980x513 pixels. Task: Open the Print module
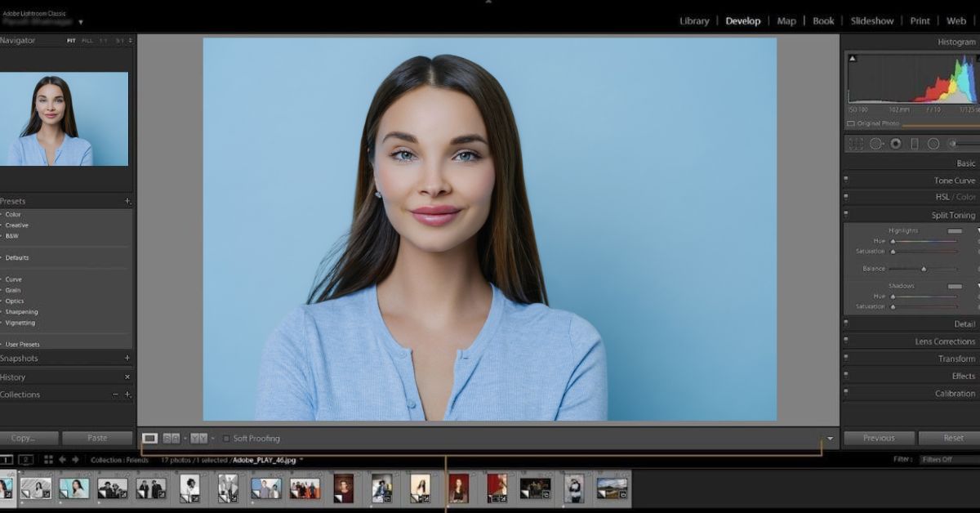tap(920, 21)
